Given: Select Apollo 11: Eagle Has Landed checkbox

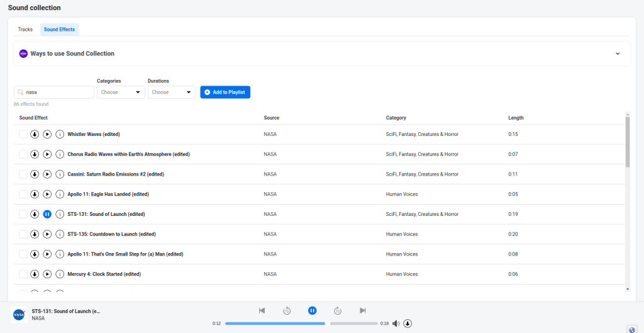Looking at the screenshot, I should point(23,194).
